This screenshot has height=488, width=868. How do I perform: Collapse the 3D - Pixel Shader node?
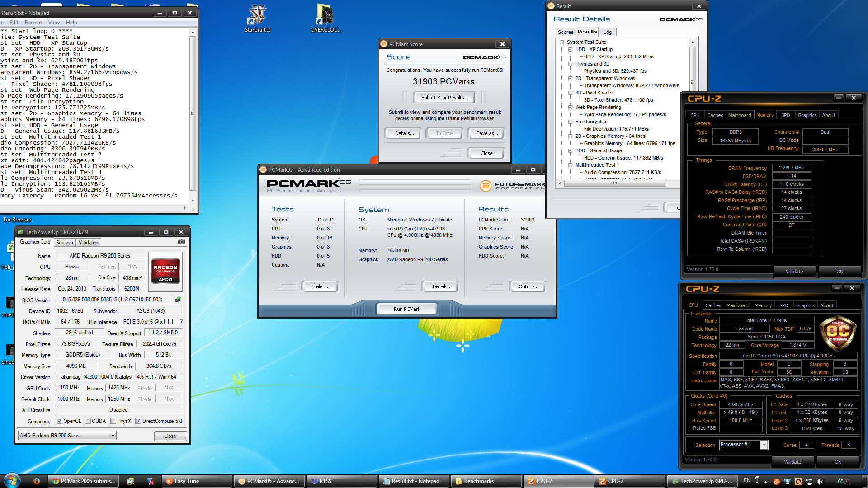(571, 93)
